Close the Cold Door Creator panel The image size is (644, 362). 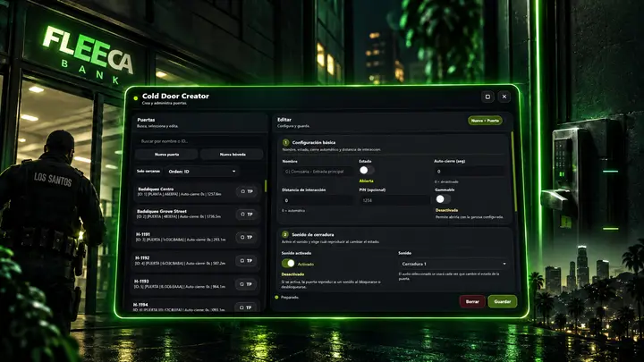(504, 97)
